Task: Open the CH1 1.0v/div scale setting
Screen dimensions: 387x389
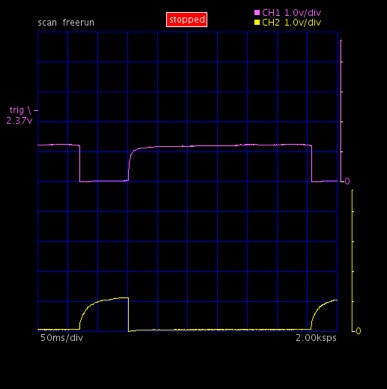Action: pyautogui.click(x=303, y=13)
